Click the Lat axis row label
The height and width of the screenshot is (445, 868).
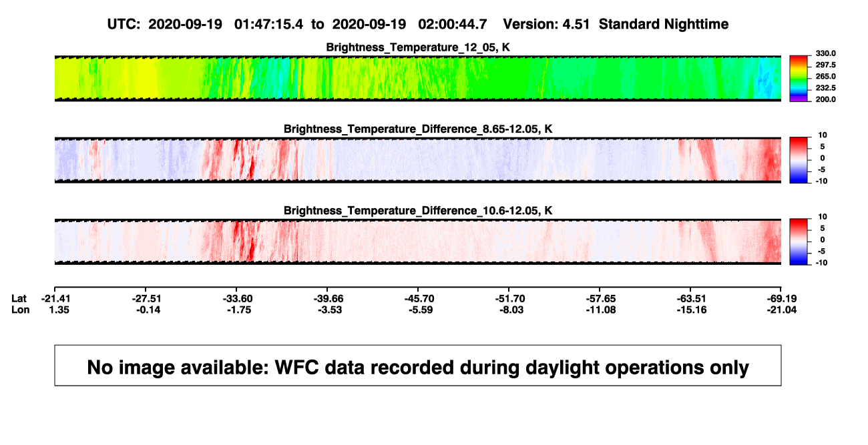[19, 298]
